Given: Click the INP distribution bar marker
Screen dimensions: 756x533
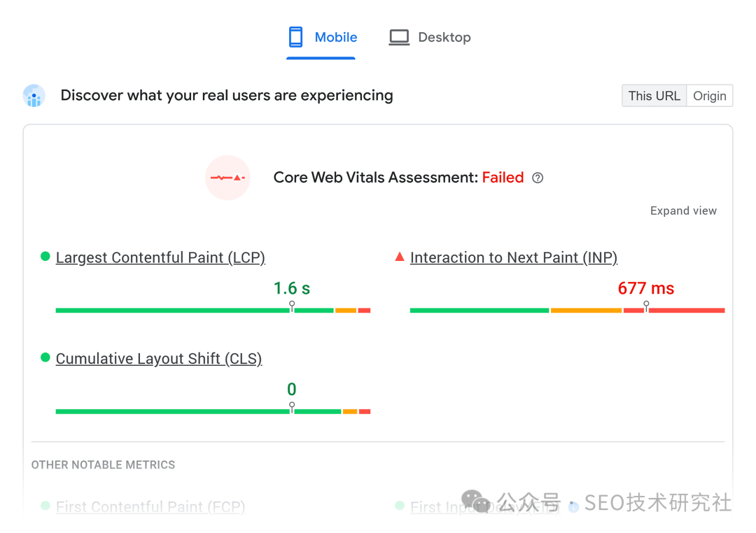Looking at the screenshot, I should (646, 306).
